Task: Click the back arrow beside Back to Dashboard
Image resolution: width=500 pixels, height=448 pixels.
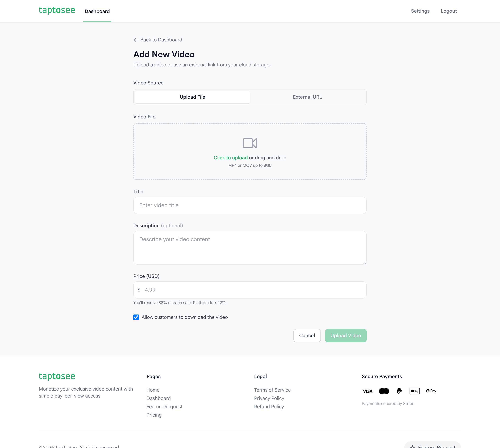Action: 136,40
